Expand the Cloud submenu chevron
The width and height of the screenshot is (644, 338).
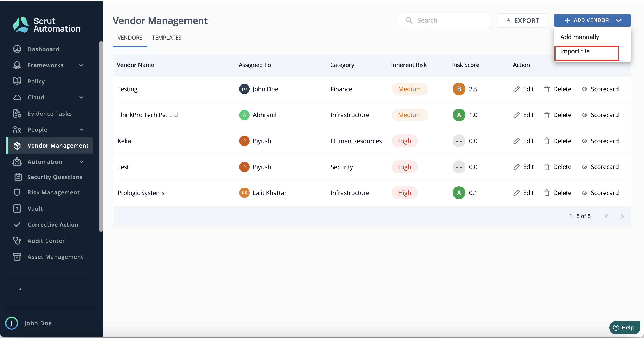click(81, 97)
